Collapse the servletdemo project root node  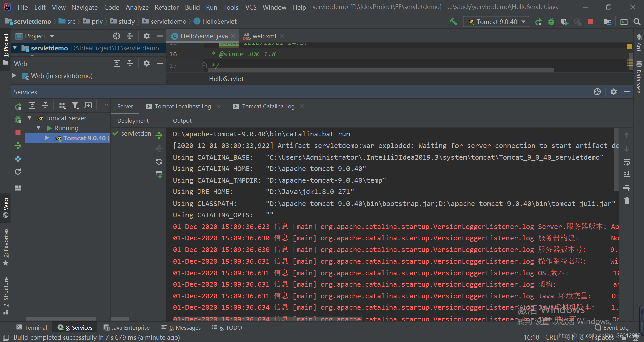tap(15, 48)
